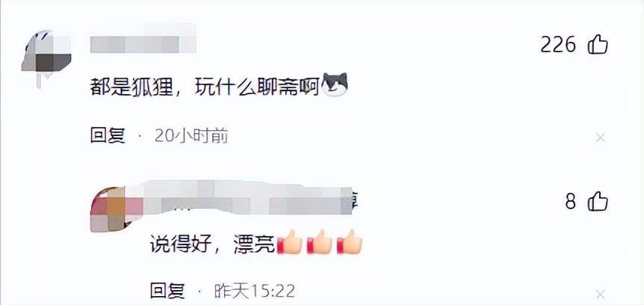Screen dimensions: 644x305
Task: Click the first thumbs-up emoji after 漂亮
Action: pos(290,242)
